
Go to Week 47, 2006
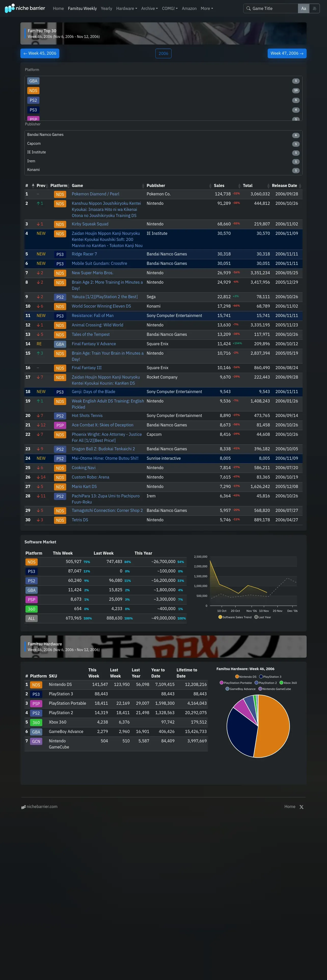click(287, 53)
